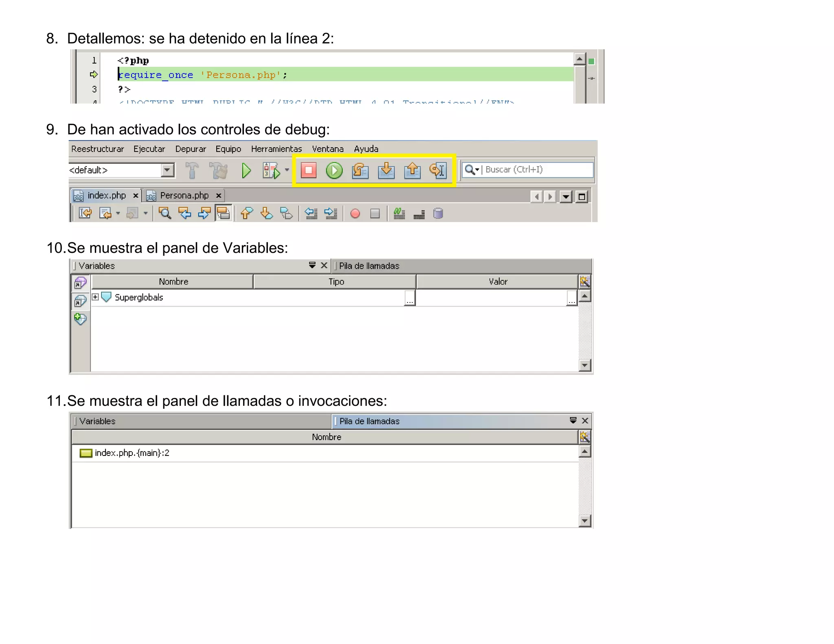This screenshot has width=834, height=644.
Task: Click the Clean and Build icon
Action: point(219,170)
